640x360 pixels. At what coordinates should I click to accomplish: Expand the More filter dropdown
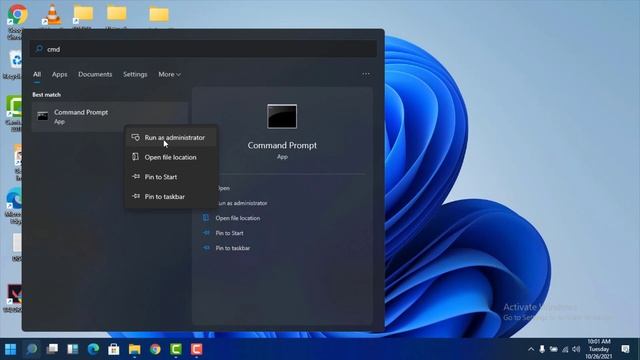[169, 74]
